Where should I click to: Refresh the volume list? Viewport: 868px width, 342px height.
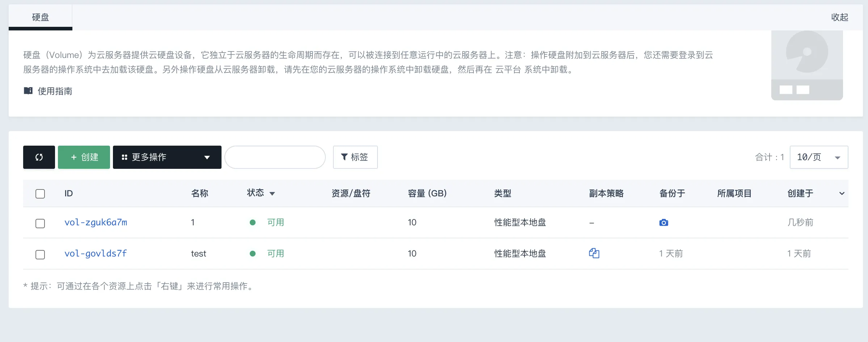[39, 157]
